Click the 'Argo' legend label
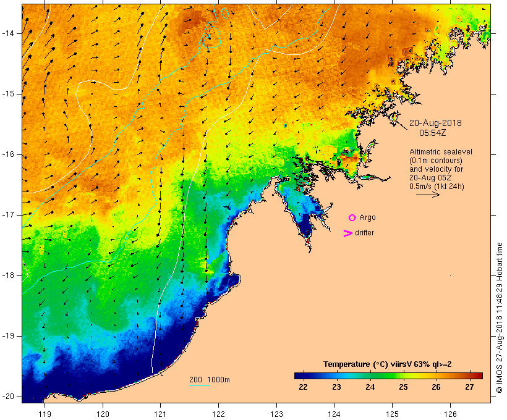 (x=367, y=218)
